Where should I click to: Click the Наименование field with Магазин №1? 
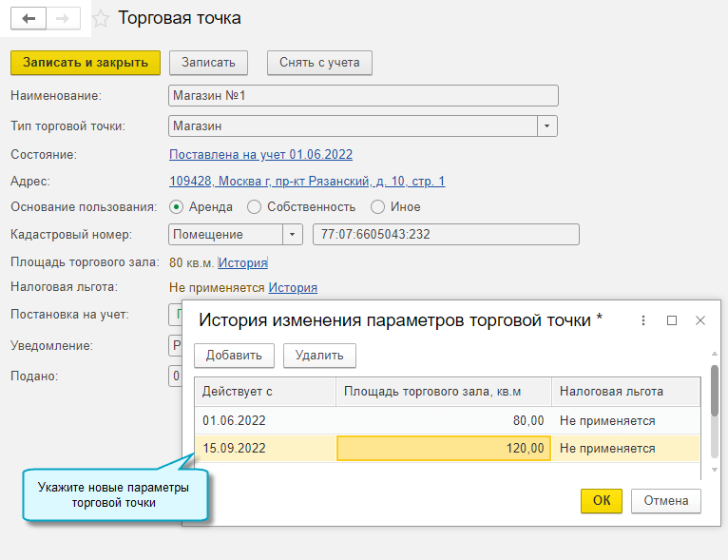coord(363,96)
